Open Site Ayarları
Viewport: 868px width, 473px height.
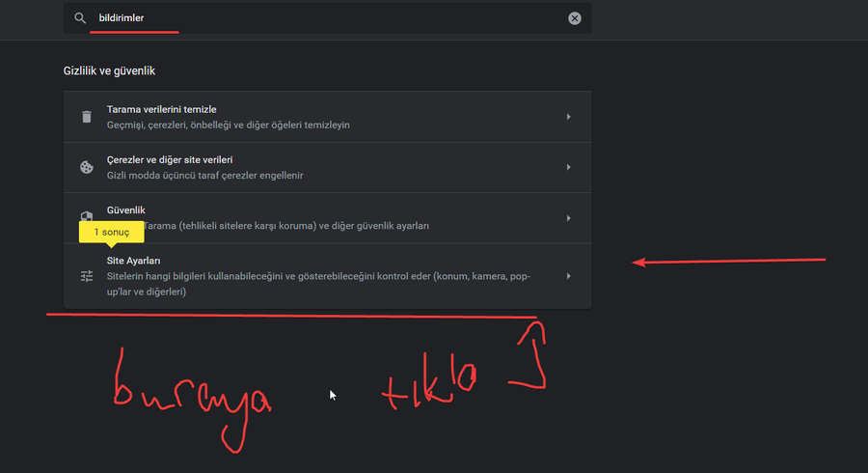point(134,261)
